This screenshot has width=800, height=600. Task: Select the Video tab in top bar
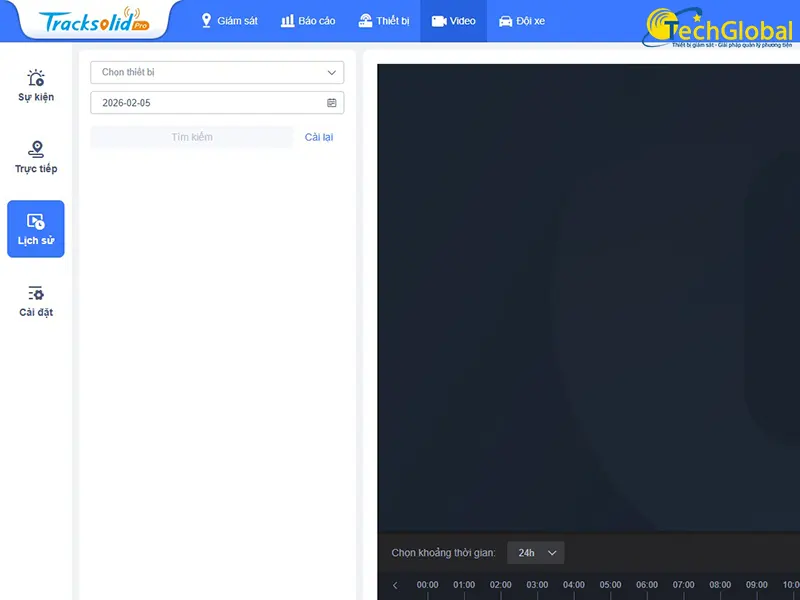(453, 21)
